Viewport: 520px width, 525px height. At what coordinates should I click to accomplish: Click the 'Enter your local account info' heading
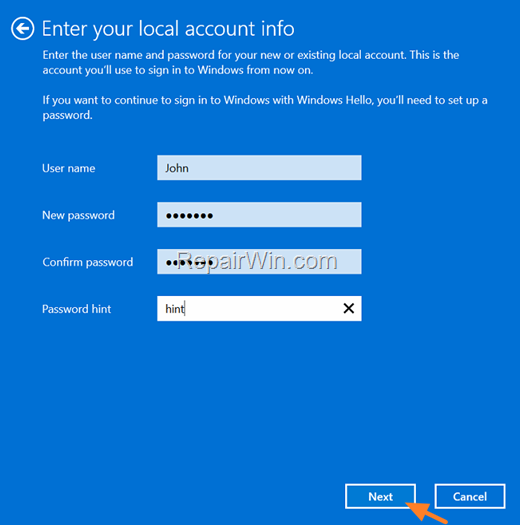point(168,29)
